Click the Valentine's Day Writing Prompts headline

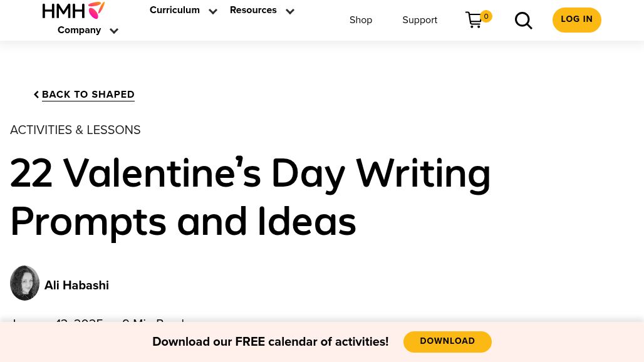[x=250, y=197]
